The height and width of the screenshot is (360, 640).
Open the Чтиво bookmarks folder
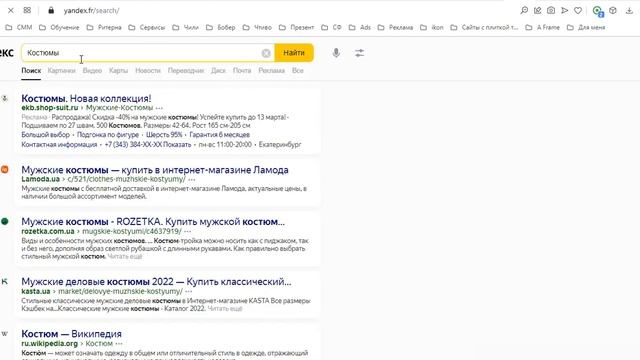pos(257,27)
